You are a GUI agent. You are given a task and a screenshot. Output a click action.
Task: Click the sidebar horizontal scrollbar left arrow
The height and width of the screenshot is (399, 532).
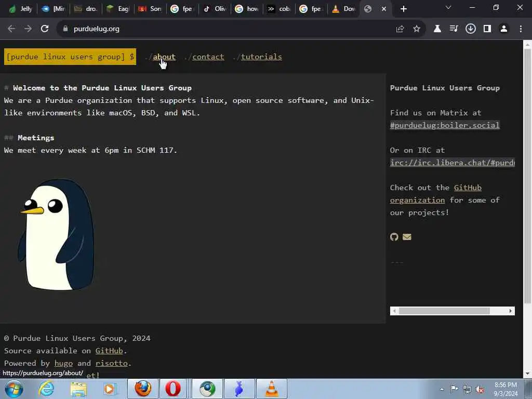point(394,311)
